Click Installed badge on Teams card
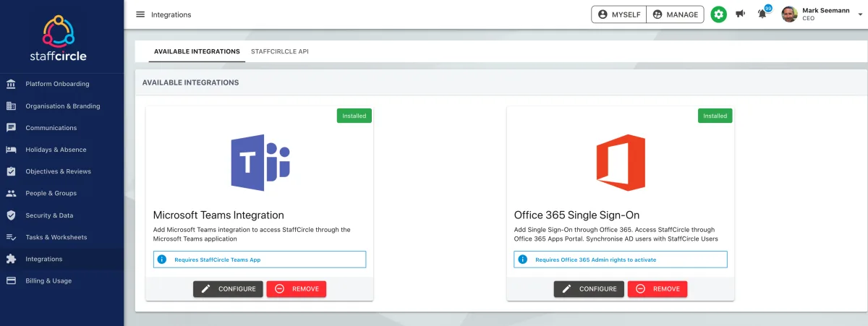The height and width of the screenshot is (326, 868). point(354,116)
